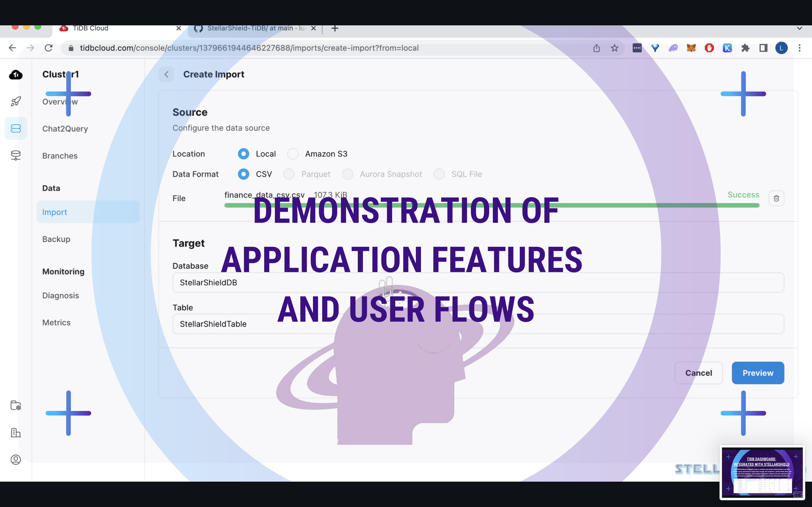Bookmark the page with the star icon
The image size is (812, 507).
pyautogui.click(x=614, y=48)
